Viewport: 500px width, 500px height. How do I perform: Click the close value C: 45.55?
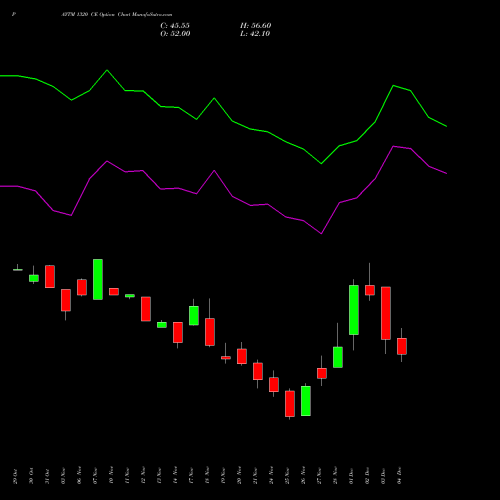click(175, 26)
